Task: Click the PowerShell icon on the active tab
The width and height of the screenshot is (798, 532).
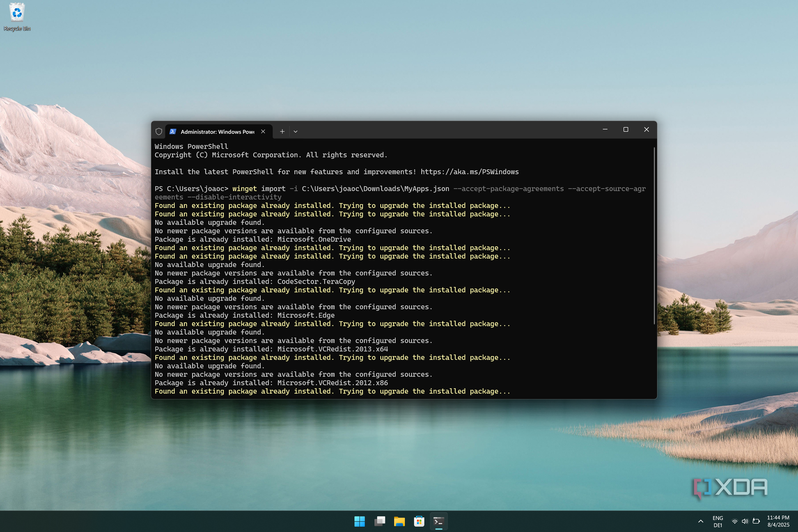Action: tap(173, 131)
